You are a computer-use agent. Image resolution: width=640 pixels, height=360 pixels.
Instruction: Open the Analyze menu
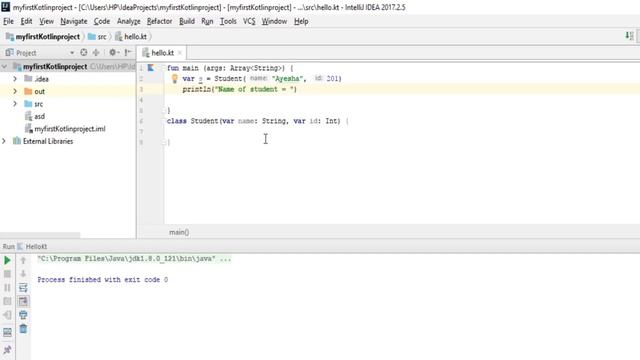(x=129, y=21)
